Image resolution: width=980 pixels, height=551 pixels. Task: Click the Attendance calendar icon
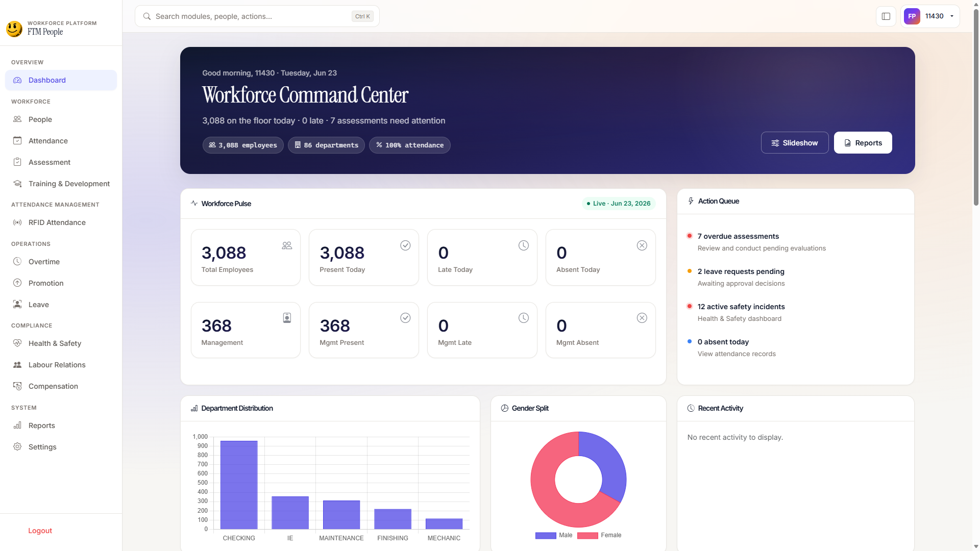click(x=17, y=141)
